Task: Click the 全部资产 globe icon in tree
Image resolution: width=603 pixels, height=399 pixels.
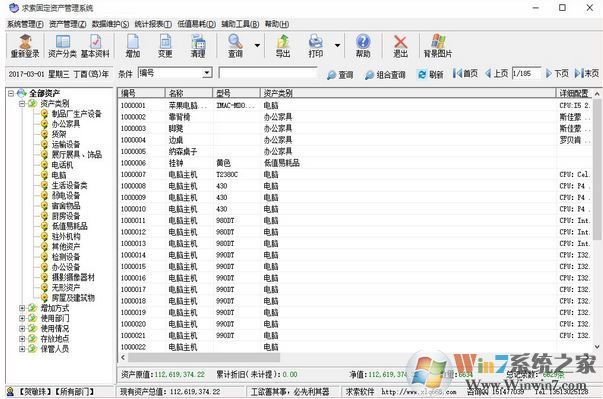Action: pos(22,93)
